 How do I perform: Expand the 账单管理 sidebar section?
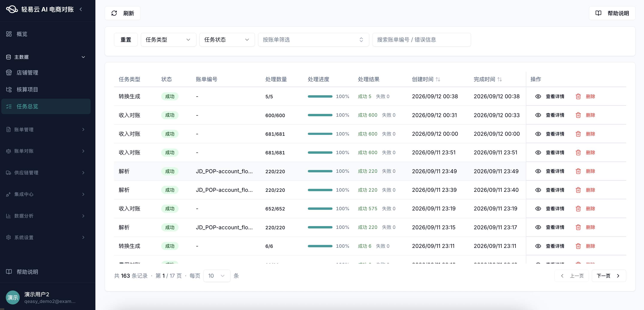click(46, 130)
